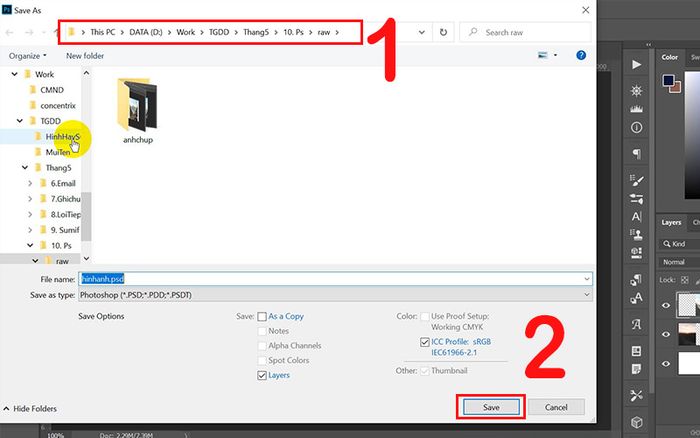
Task: Click TGDD in the address breadcrumb
Action: click(x=219, y=32)
